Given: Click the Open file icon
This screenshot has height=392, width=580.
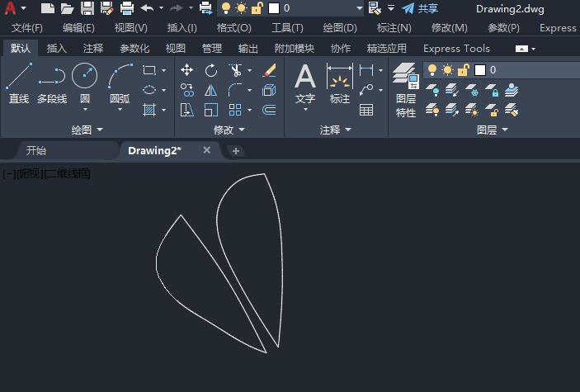Looking at the screenshot, I should (68, 8).
